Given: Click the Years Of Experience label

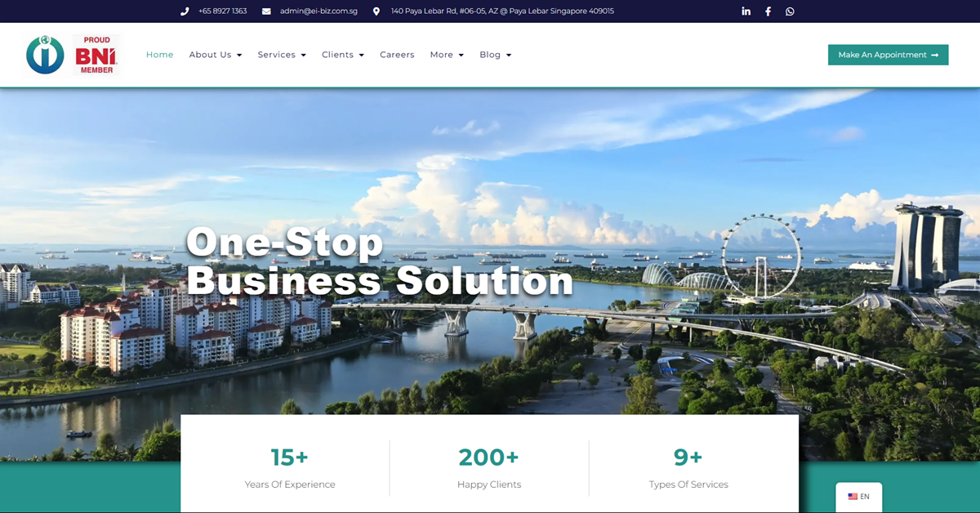Looking at the screenshot, I should pos(290,484).
